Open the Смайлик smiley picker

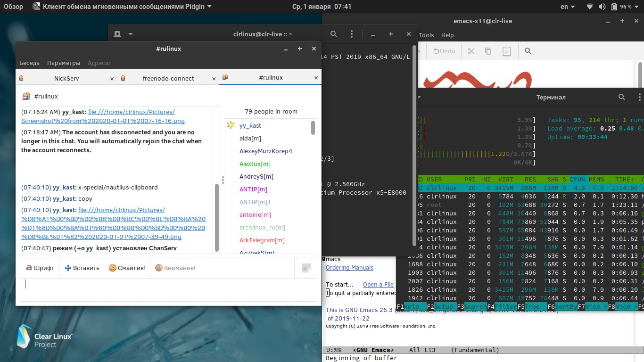(x=127, y=268)
